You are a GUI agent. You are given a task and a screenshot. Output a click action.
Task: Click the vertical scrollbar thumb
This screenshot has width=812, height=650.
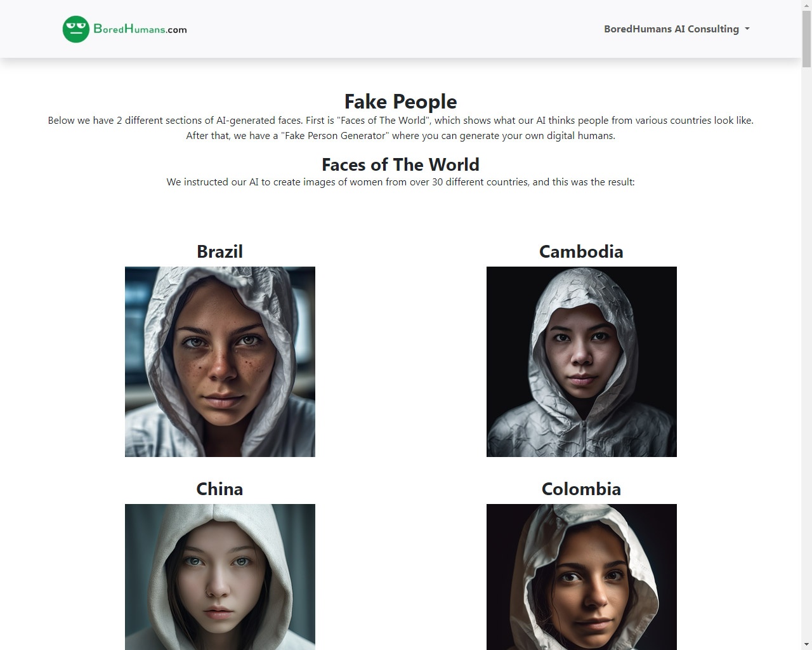[806, 39]
